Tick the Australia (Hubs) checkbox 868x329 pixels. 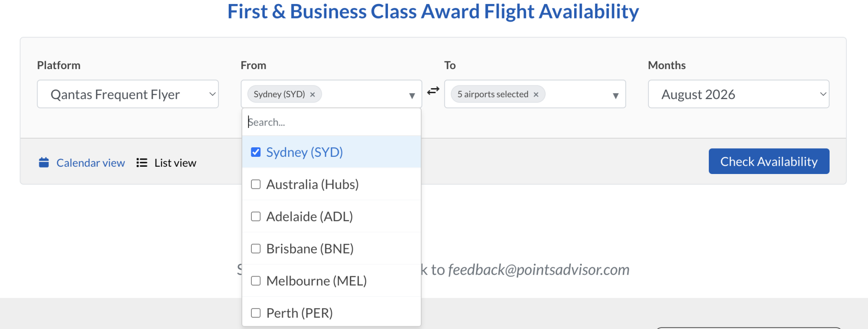point(256,184)
